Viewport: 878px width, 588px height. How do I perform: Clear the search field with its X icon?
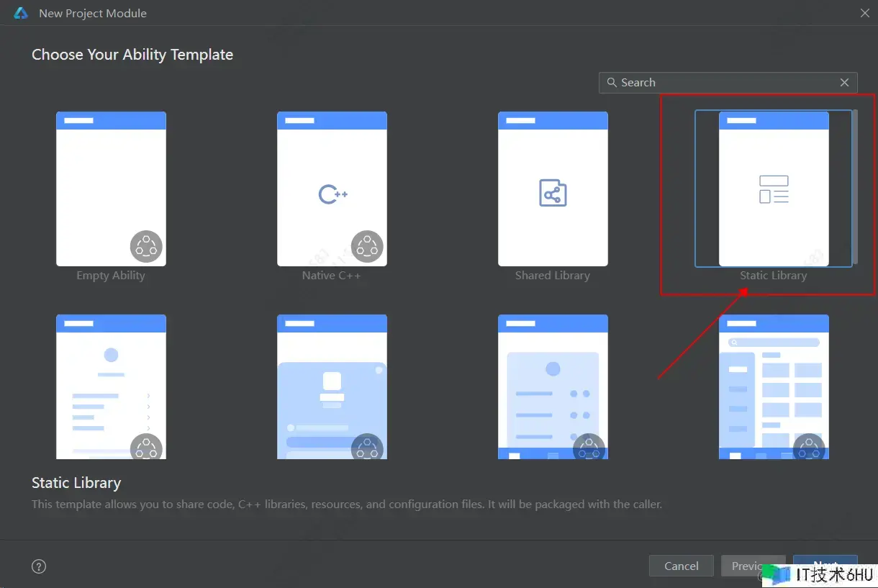point(844,83)
